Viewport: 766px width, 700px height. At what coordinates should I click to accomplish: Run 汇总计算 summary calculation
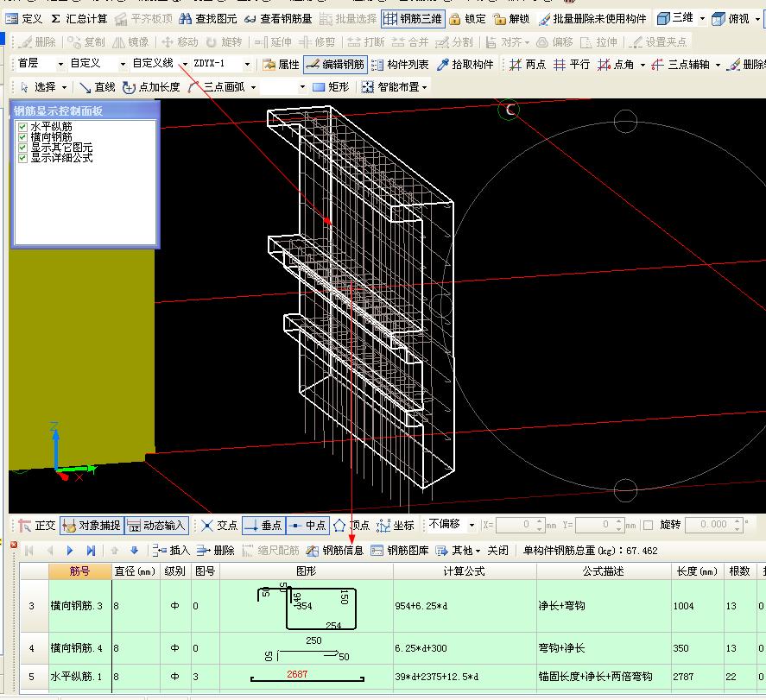[x=79, y=19]
